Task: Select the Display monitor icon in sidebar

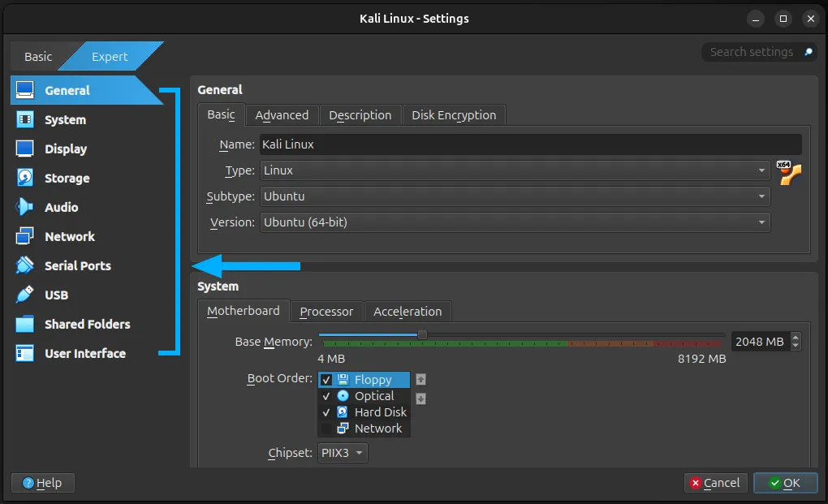Action: 25,149
